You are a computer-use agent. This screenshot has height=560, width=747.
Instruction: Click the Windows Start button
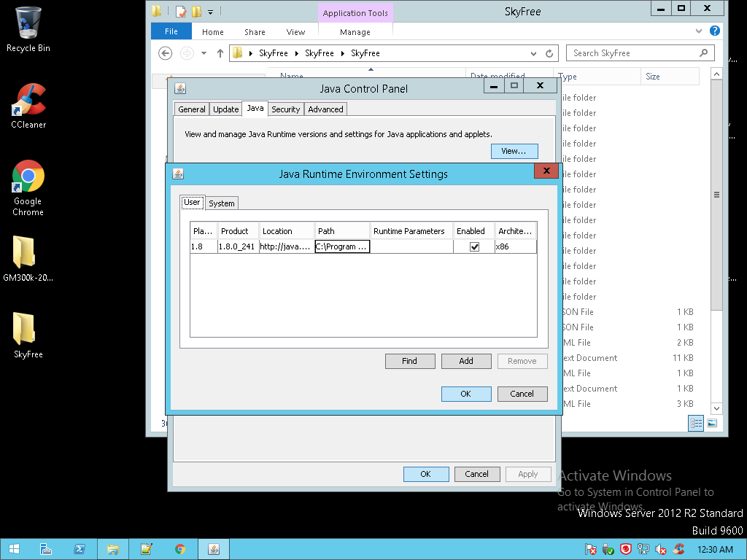click(14, 549)
